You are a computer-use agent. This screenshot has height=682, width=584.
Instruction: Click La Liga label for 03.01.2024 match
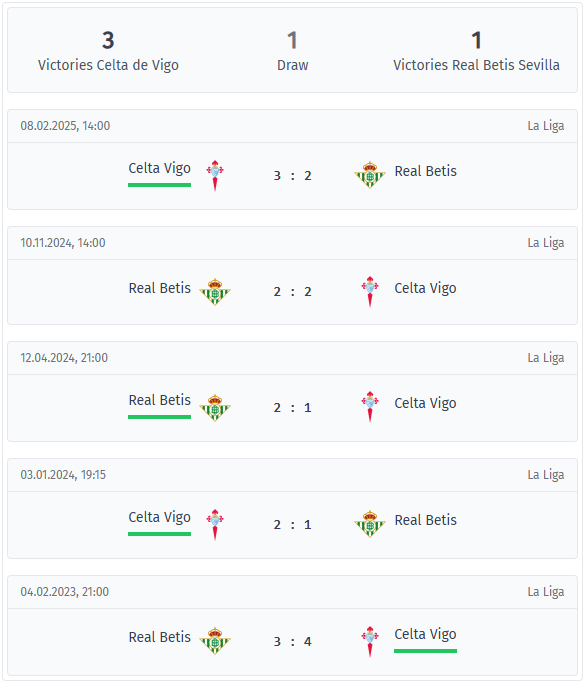tap(546, 475)
